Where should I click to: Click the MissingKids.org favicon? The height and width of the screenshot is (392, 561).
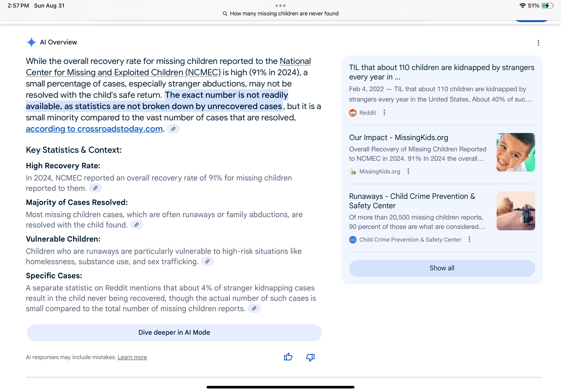coord(353,172)
